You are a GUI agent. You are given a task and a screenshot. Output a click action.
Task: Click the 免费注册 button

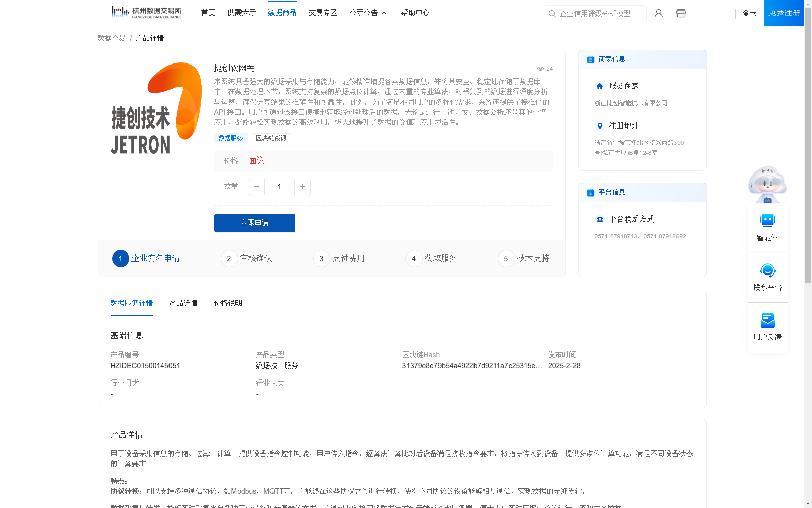[784, 13]
